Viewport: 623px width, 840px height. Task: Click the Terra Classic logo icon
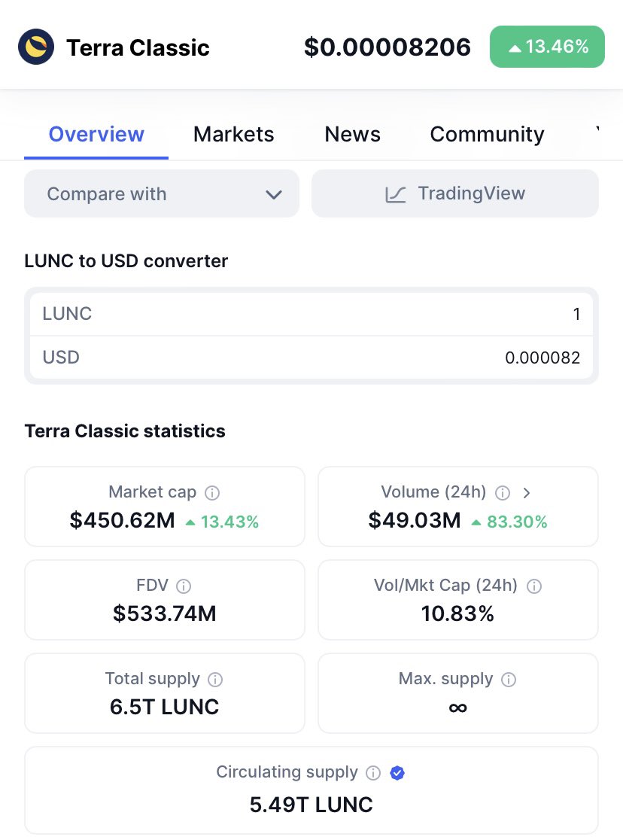(x=34, y=46)
